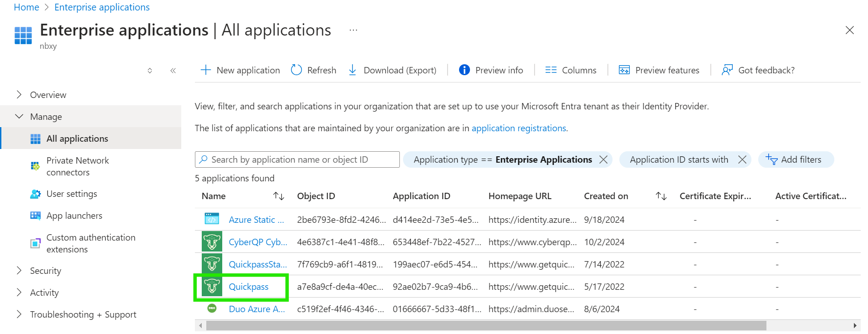Close the Enterprise applications blade

coord(850,30)
